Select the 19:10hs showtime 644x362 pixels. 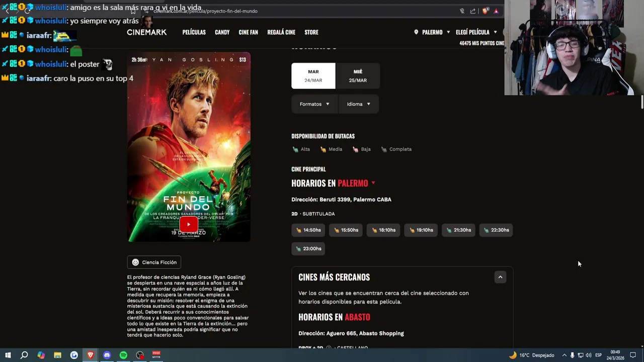coord(421,230)
